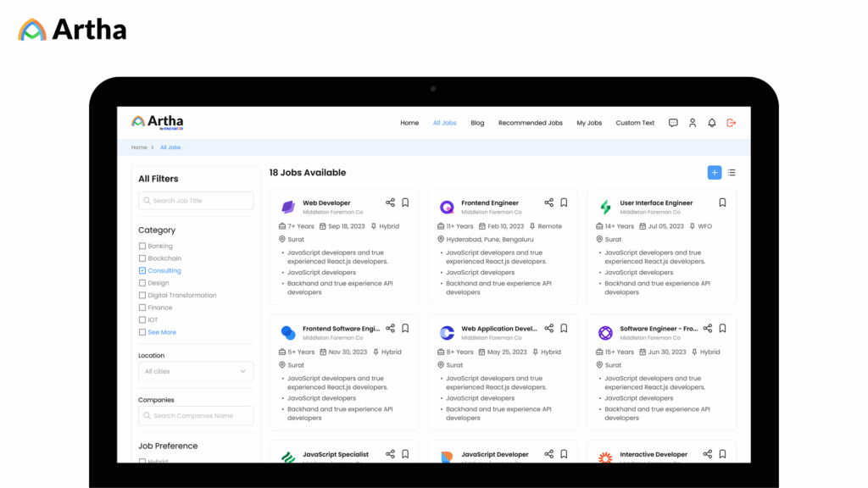Screen dimensions: 868x488
Task: Select the Finance category checkbox
Action: click(142, 308)
